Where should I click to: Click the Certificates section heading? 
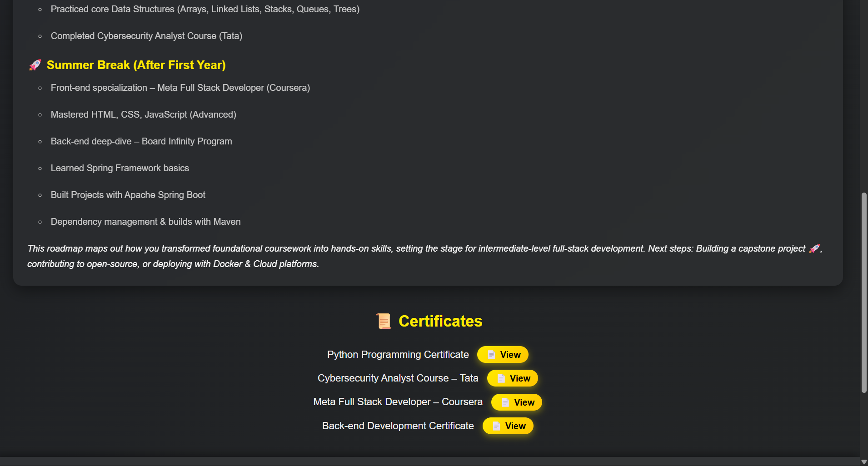click(x=440, y=321)
